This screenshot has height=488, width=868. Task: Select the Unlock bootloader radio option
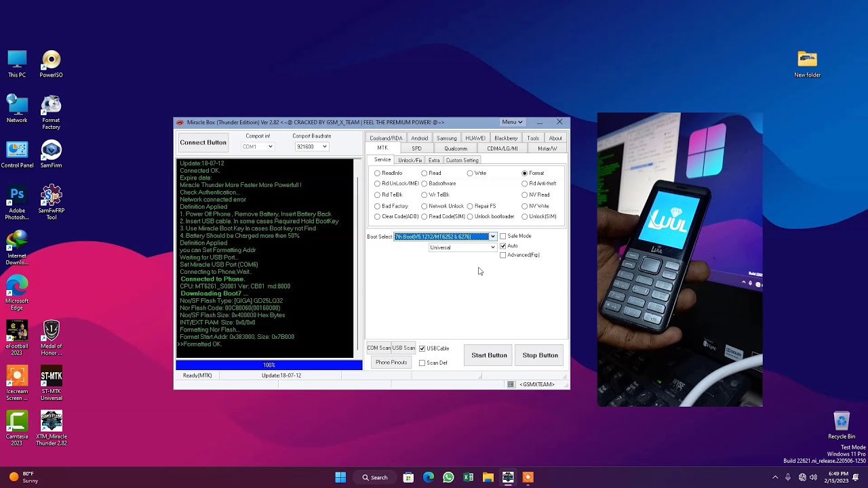(x=491, y=217)
